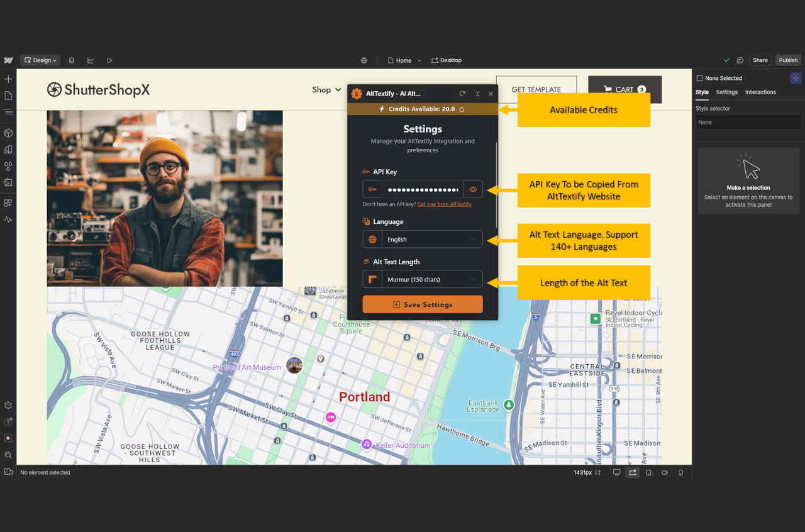Viewport: 805px width, 532px height.
Task: Open the Assets image panel icon
Action: (x=8, y=182)
